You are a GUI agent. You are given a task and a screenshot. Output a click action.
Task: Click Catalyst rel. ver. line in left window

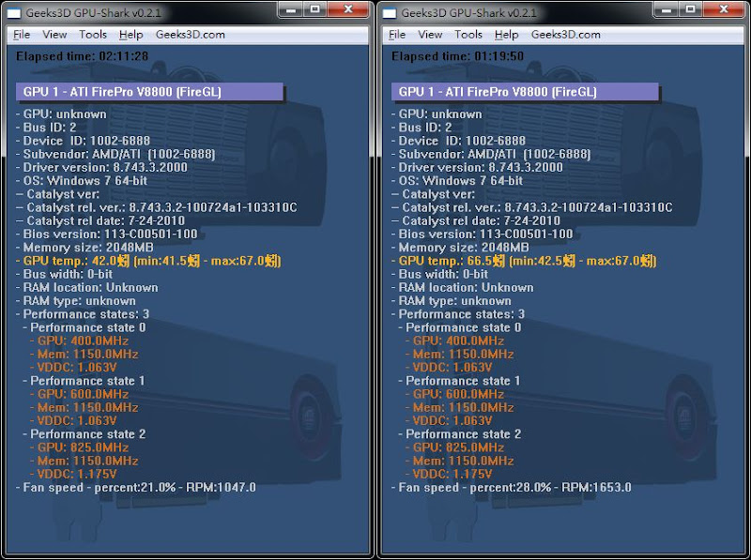click(156, 207)
